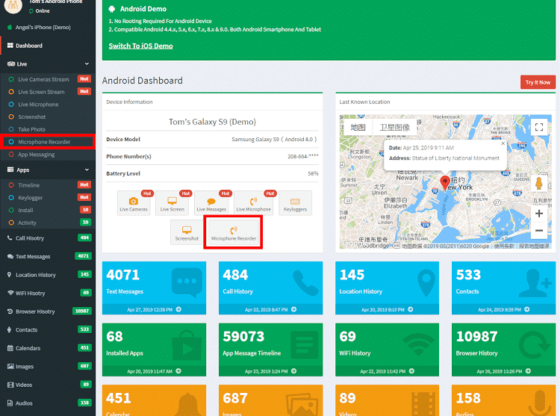This screenshot has width=560, height=416.
Task: Collapse the Live sidebar section
Action: pos(48,64)
